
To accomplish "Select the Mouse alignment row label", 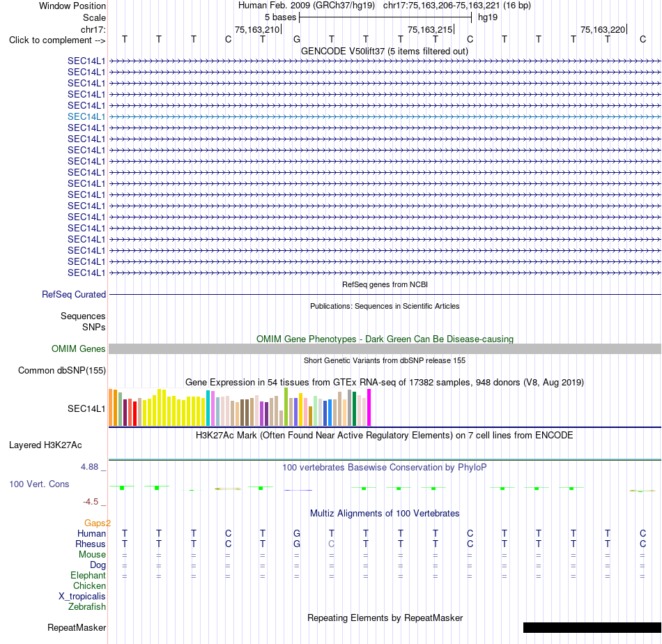I will [92, 555].
